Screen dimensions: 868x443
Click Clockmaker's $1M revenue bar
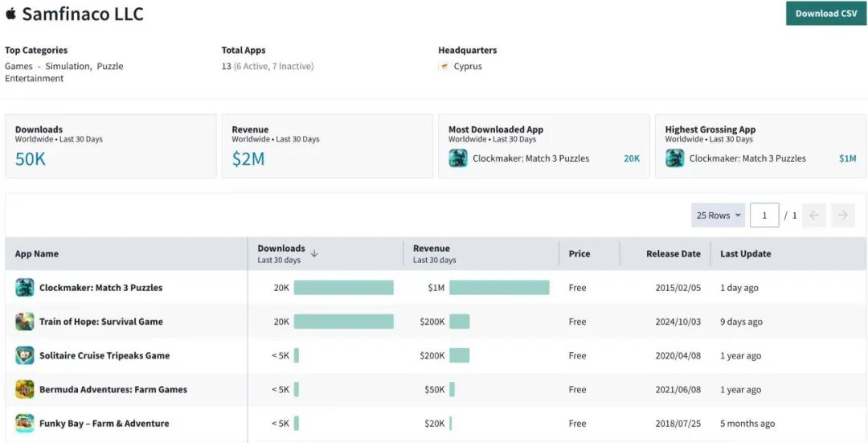(x=499, y=288)
